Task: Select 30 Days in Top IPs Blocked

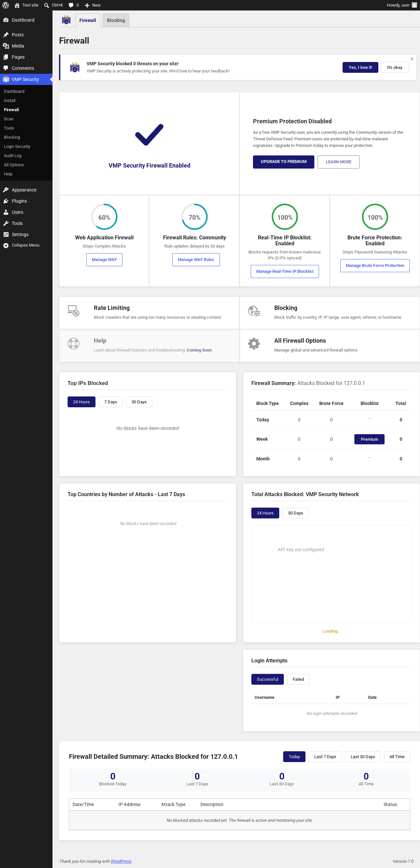Action: coord(139,402)
